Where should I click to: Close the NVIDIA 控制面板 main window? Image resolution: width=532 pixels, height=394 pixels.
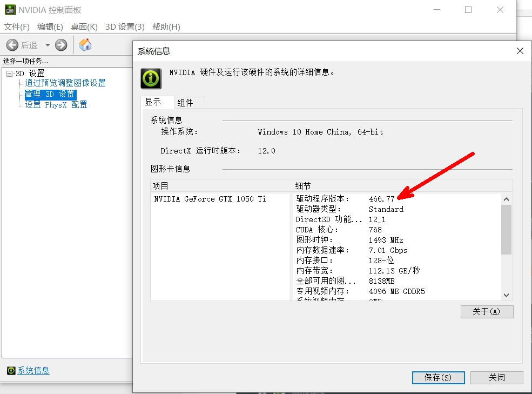click(x=500, y=10)
